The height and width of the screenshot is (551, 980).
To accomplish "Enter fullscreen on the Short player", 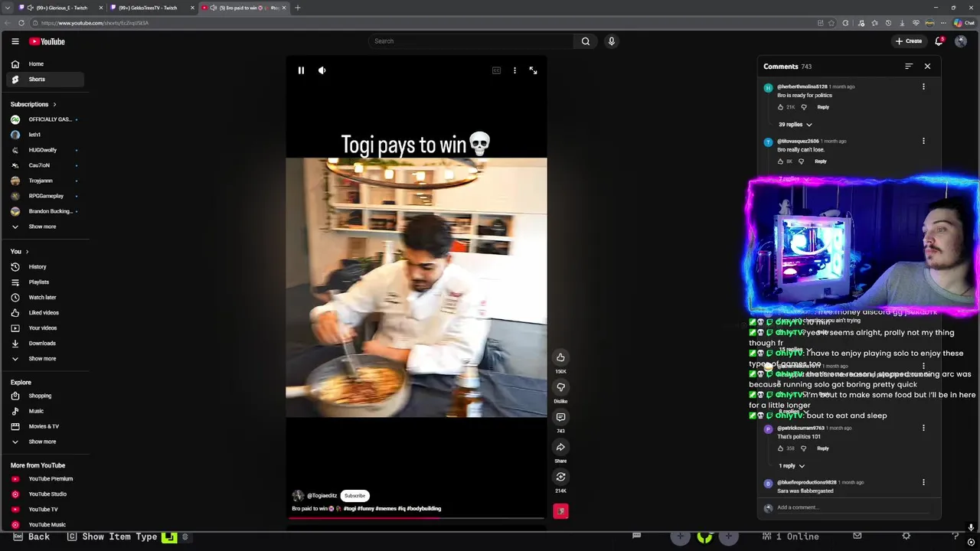I will (x=534, y=70).
